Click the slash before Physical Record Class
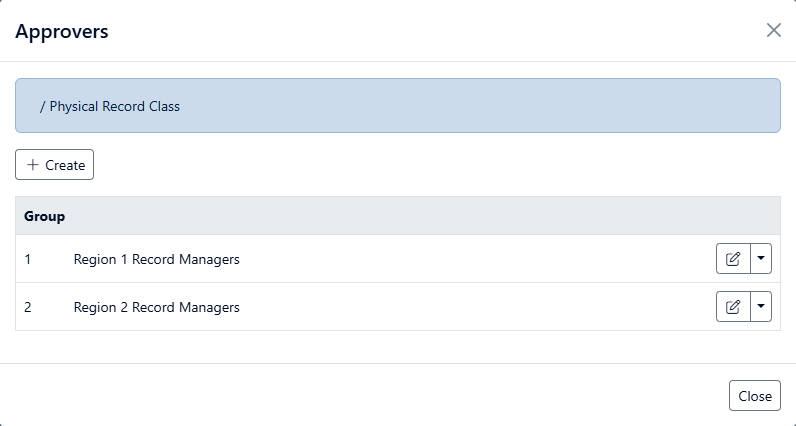The height and width of the screenshot is (426, 796). [42, 106]
